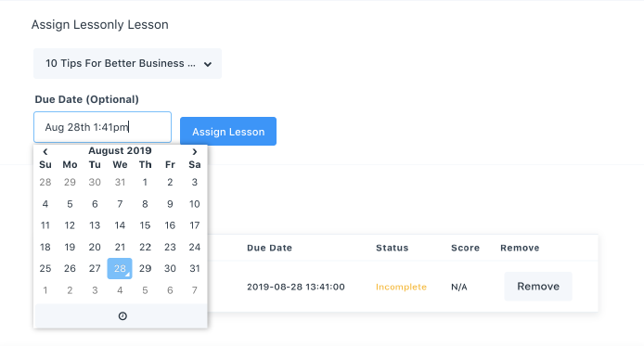
Task: Choose September 7 in trailing dates
Action: 195,290
